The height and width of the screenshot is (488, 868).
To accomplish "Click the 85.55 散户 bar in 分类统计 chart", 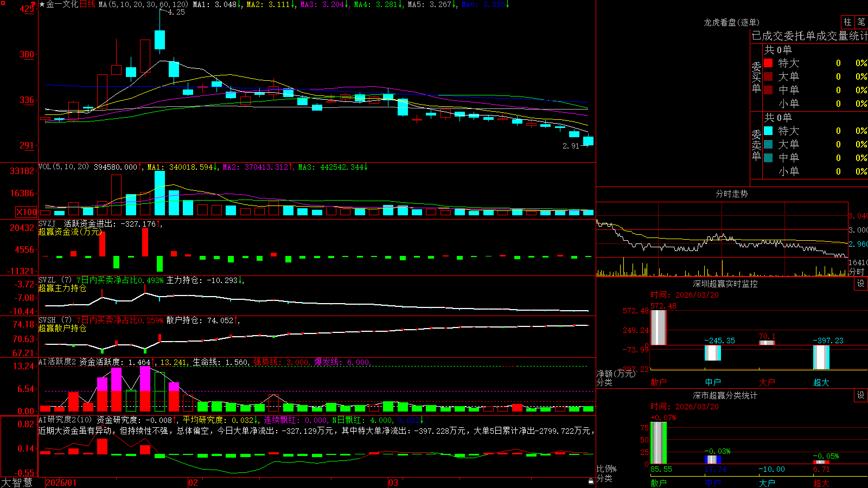I will [x=658, y=442].
